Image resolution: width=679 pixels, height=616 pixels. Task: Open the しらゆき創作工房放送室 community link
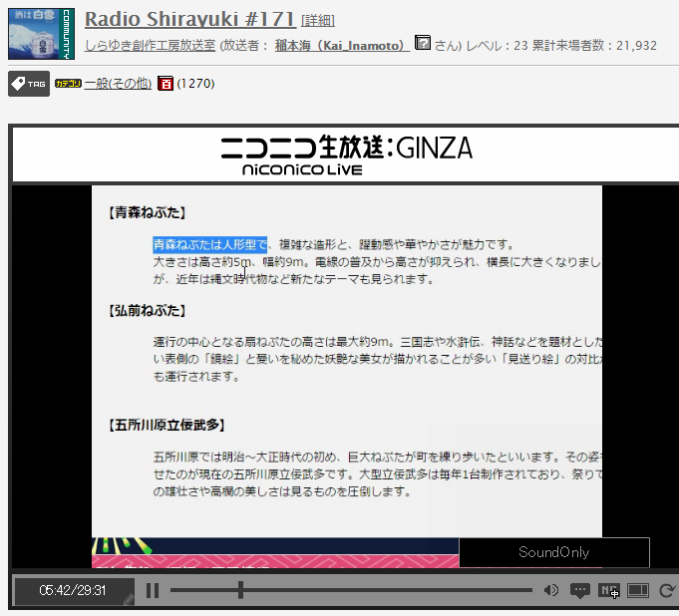coord(151,46)
